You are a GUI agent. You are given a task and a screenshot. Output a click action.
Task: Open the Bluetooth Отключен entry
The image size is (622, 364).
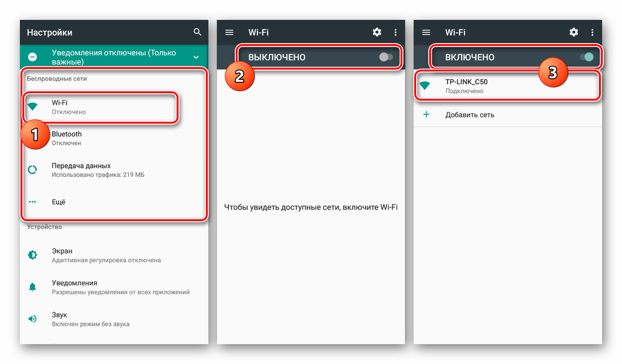point(114,139)
